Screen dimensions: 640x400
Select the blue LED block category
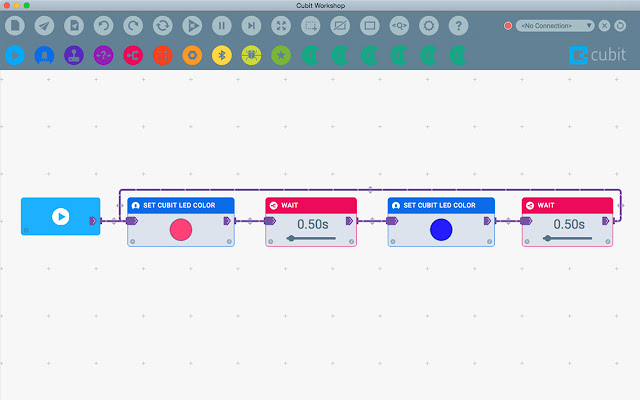(x=44, y=55)
